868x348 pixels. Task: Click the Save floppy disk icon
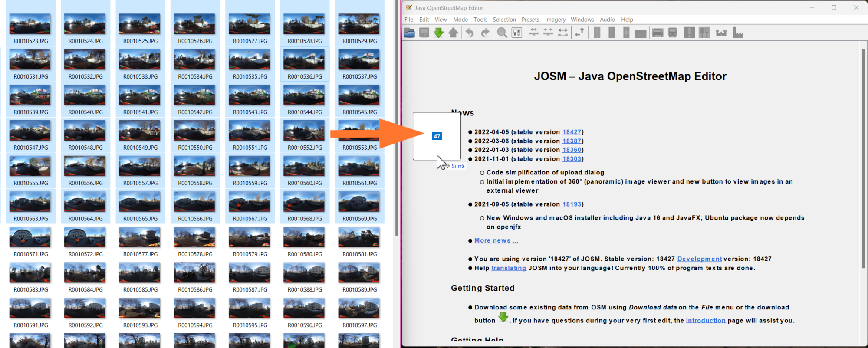[424, 33]
